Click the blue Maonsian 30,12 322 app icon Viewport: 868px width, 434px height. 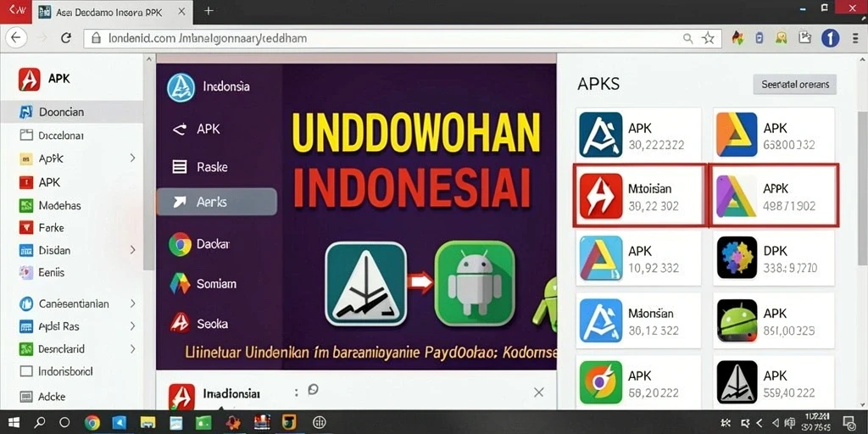[601, 320]
